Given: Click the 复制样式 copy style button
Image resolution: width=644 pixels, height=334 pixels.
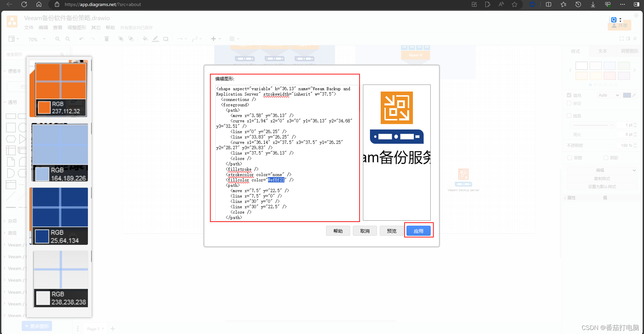Looking at the screenshot, I should tap(602, 178).
